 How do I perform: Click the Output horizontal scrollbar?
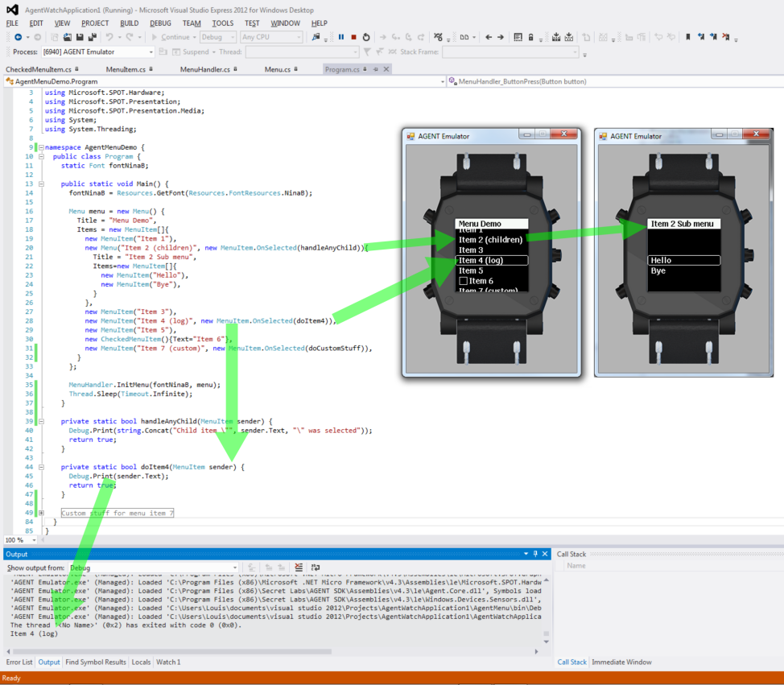pyautogui.click(x=172, y=651)
